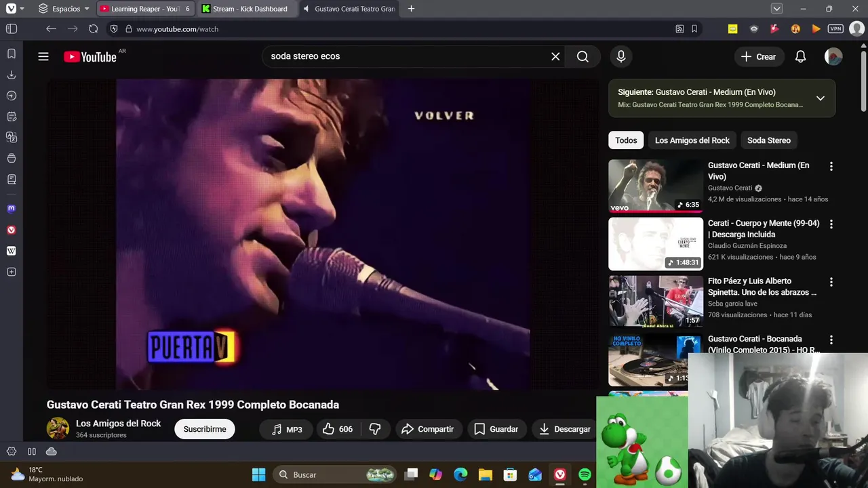Click the Guardar save button
The height and width of the screenshot is (488, 868).
tap(496, 429)
